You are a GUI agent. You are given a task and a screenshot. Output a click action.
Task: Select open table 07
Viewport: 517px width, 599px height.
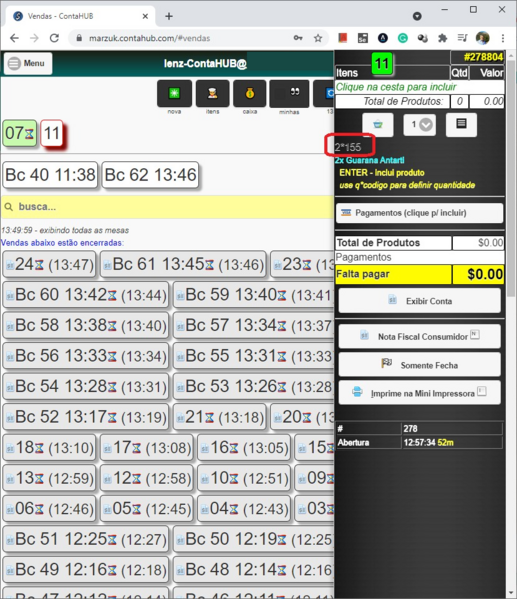point(20,133)
